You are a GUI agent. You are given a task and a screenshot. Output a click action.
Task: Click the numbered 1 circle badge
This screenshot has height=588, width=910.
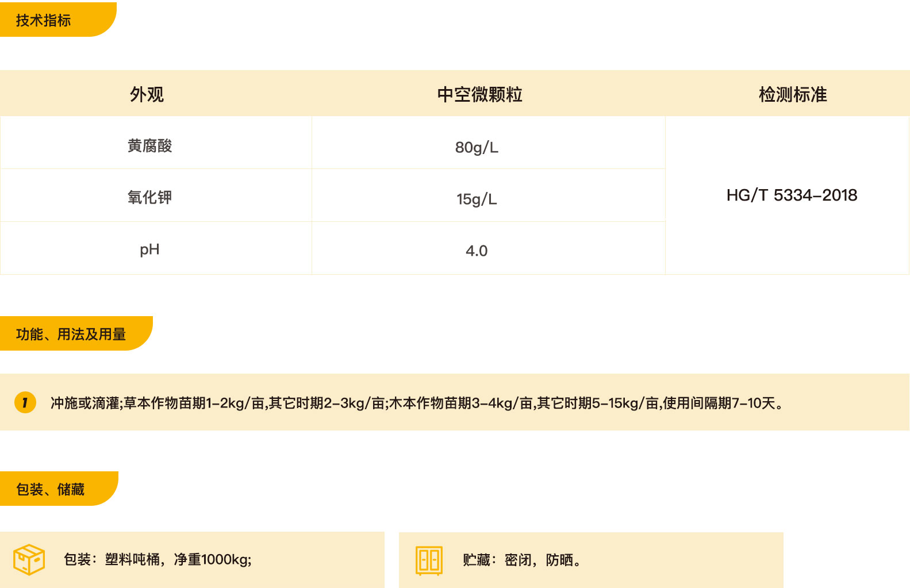25,402
